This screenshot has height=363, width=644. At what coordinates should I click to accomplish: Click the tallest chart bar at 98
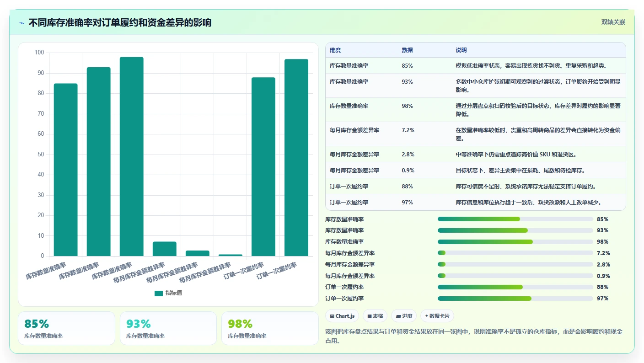pyautogui.click(x=132, y=156)
